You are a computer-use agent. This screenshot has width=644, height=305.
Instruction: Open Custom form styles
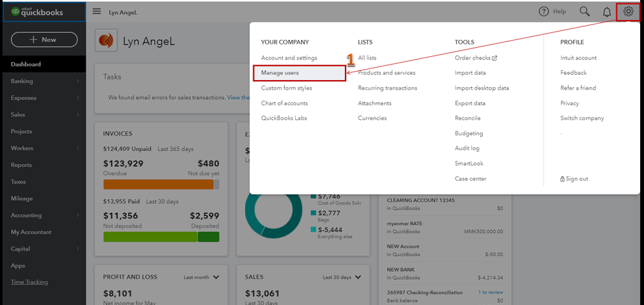[287, 88]
